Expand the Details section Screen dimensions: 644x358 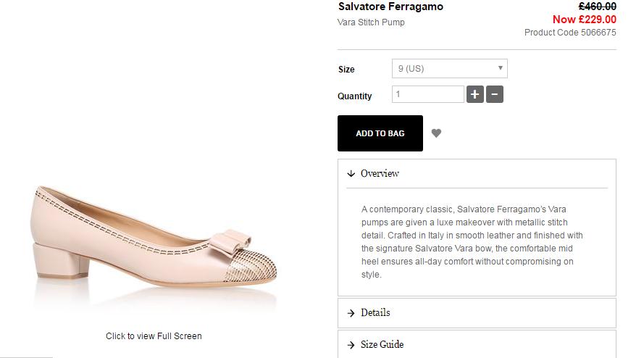[375, 313]
